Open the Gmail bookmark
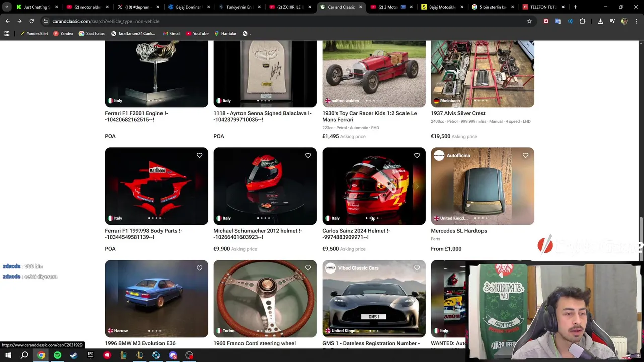The width and height of the screenshot is (644, 362). tap(171, 33)
